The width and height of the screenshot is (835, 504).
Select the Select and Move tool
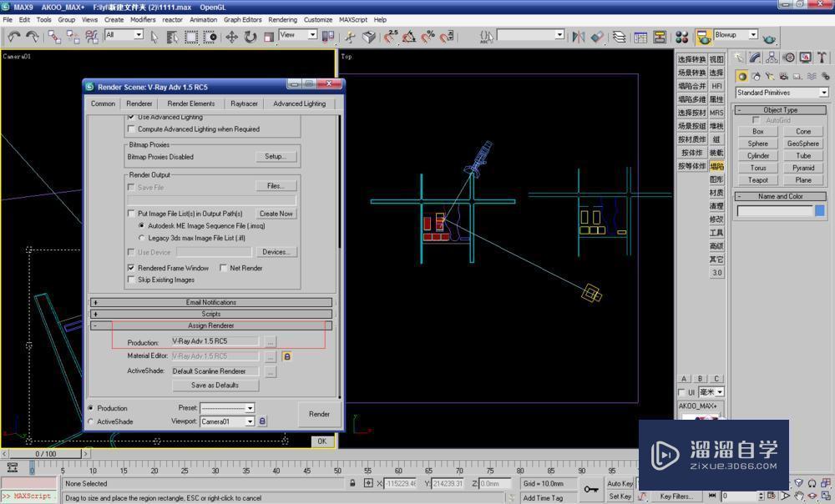[231, 36]
